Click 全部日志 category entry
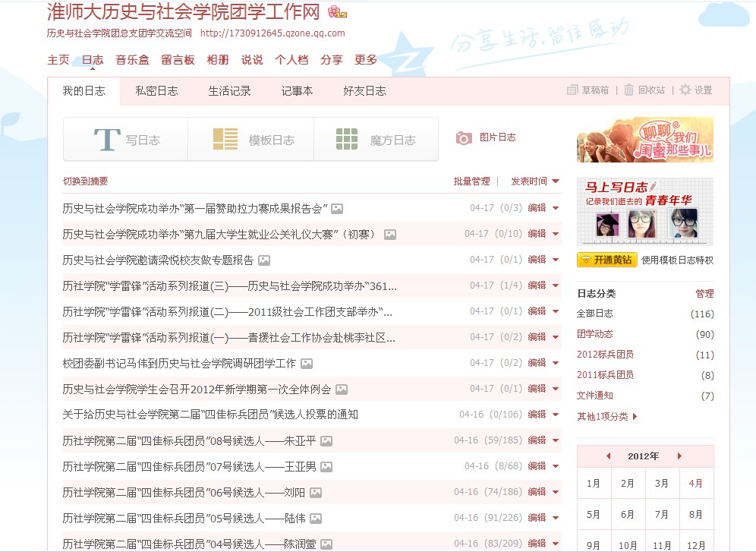This screenshot has width=756, height=552. click(x=594, y=314)
